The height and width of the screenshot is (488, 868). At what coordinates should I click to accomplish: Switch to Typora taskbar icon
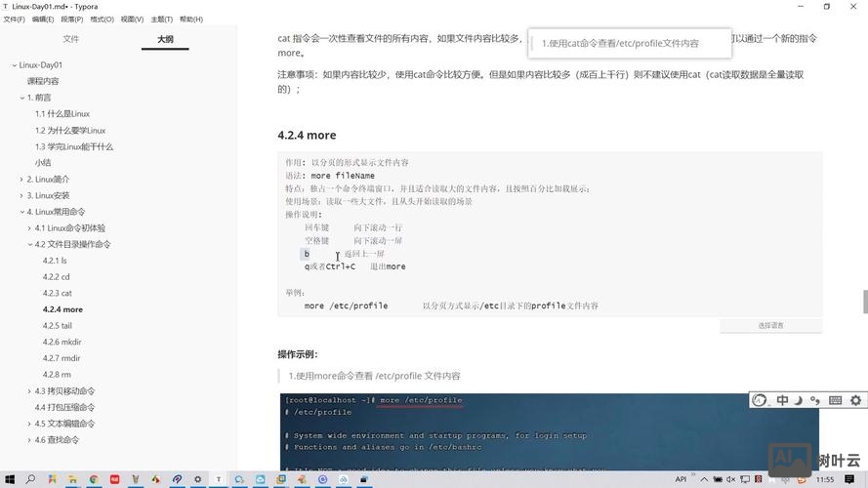(218, 479)
